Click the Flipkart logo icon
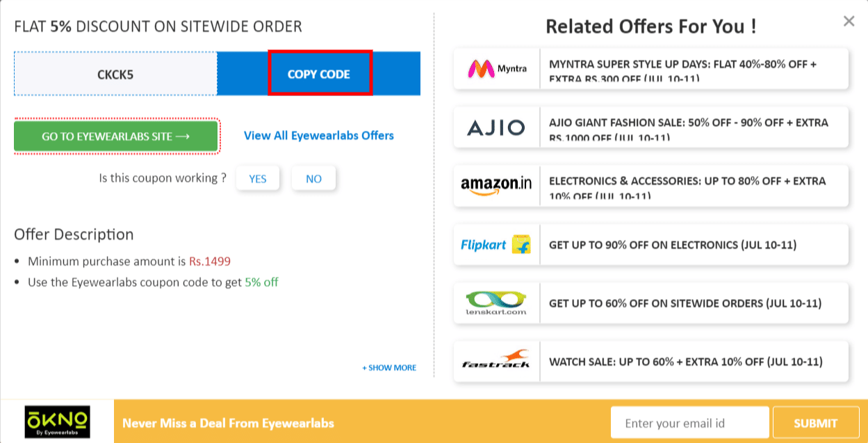Viewport: 868px width, 443px height. click(496, 244)
